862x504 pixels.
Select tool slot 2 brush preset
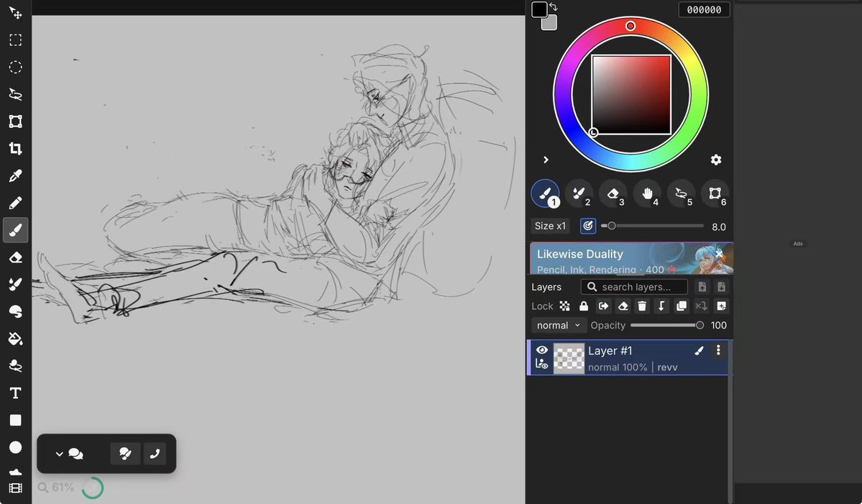click(579, 194)
